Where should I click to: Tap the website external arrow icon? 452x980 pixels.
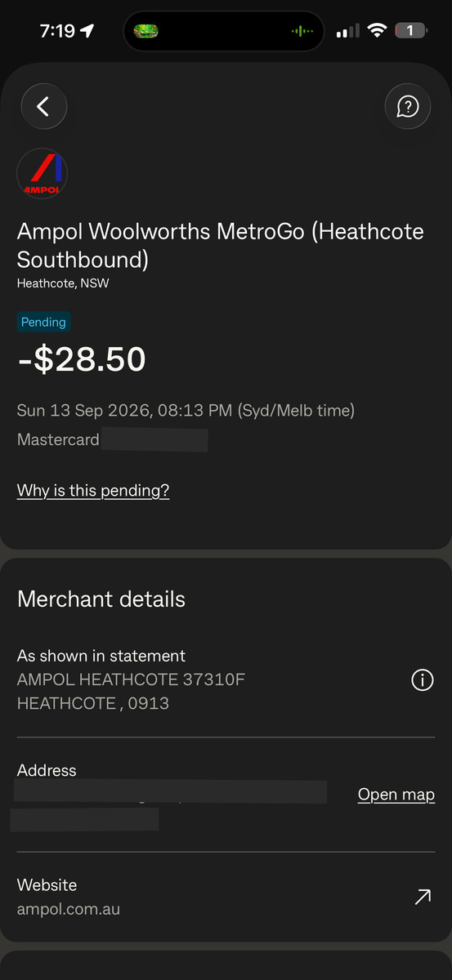click(x=423, y=898)
